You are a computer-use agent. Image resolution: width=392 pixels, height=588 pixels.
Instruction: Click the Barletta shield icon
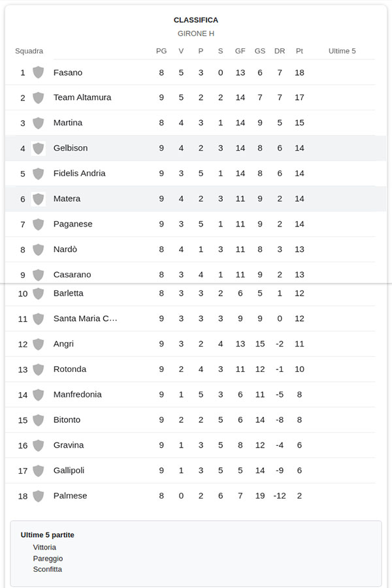pos(39,293)
